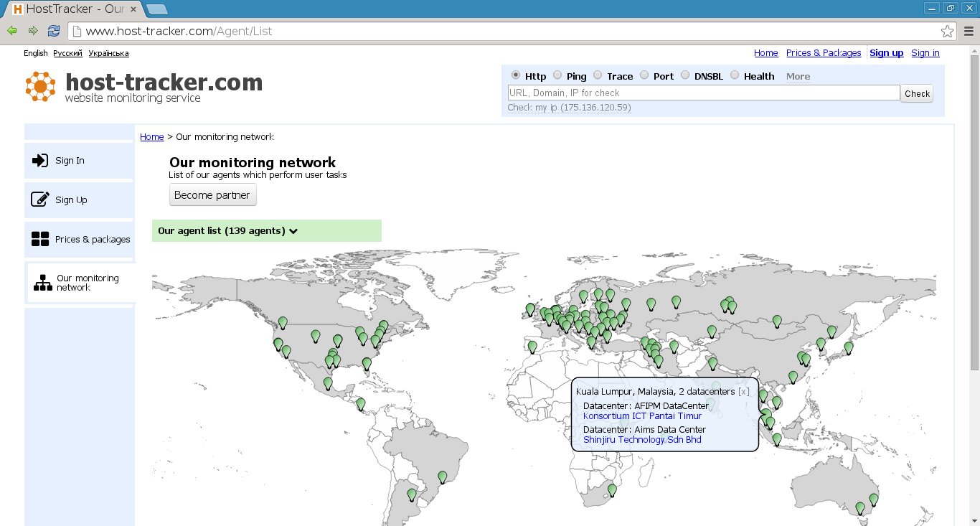Viewport: 980px width, 526px height.
Task: Click the Pacific Northwest map marker
Action: pos(283,324)
